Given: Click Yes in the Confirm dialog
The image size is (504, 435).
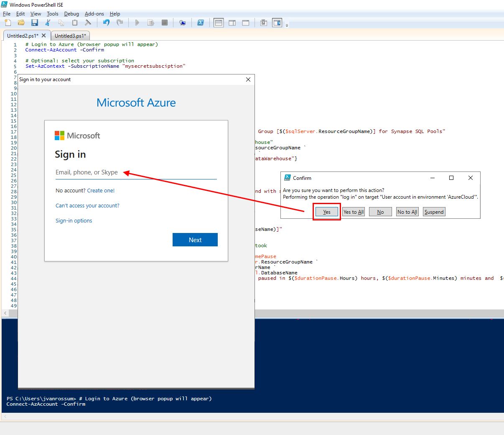Looking at the screenshot, I should (326, 212).
